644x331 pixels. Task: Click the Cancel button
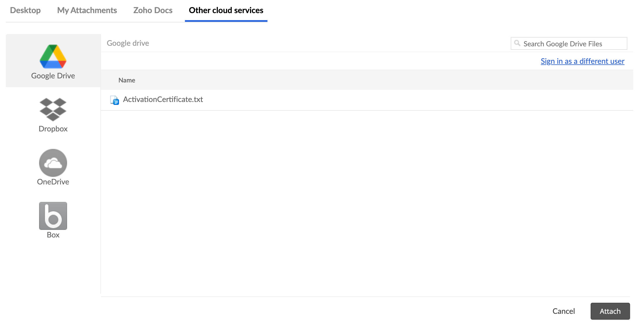click(x=563, y=311)
